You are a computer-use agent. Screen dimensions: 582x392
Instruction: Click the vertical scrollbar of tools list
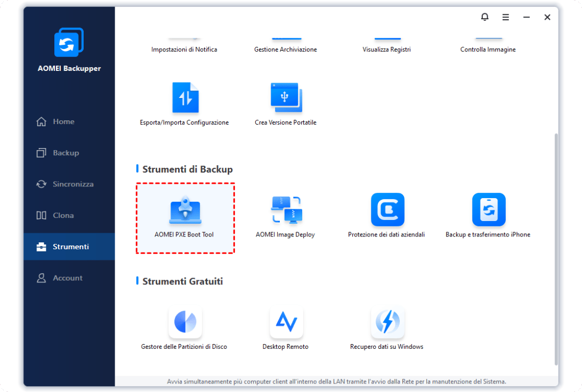556,249
